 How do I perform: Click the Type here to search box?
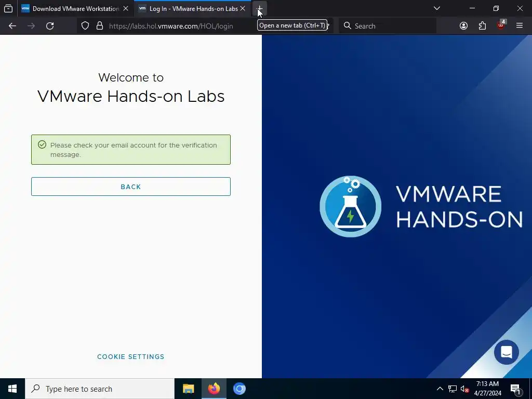pyautogui.click(x=100, y=389)
